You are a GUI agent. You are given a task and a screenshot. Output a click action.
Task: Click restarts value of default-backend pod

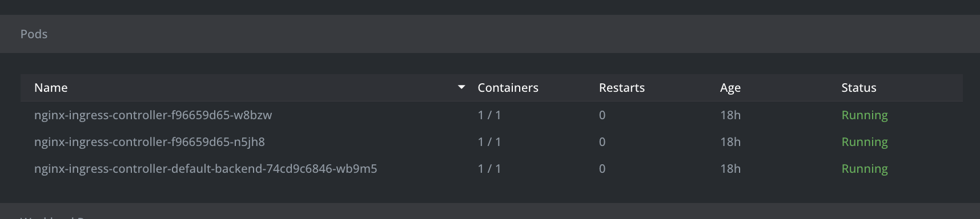[x=602, y=169]
